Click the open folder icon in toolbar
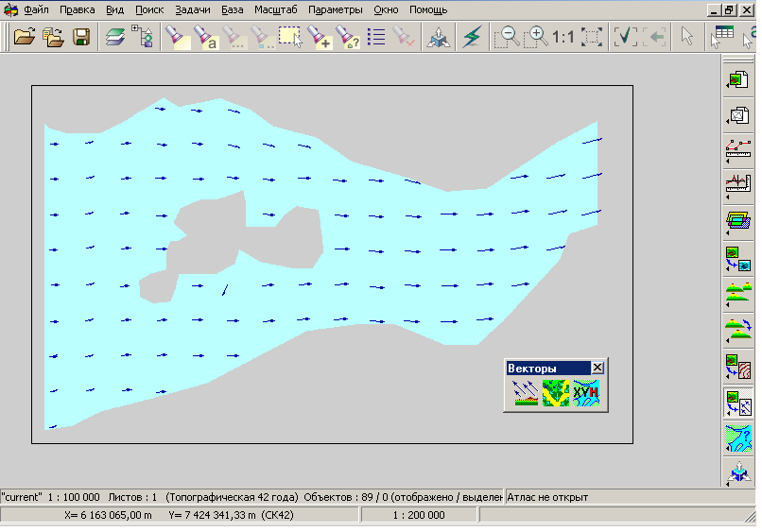Image resolution: width=762 pixels, height=532 pixels. click(x=24, y=38)
